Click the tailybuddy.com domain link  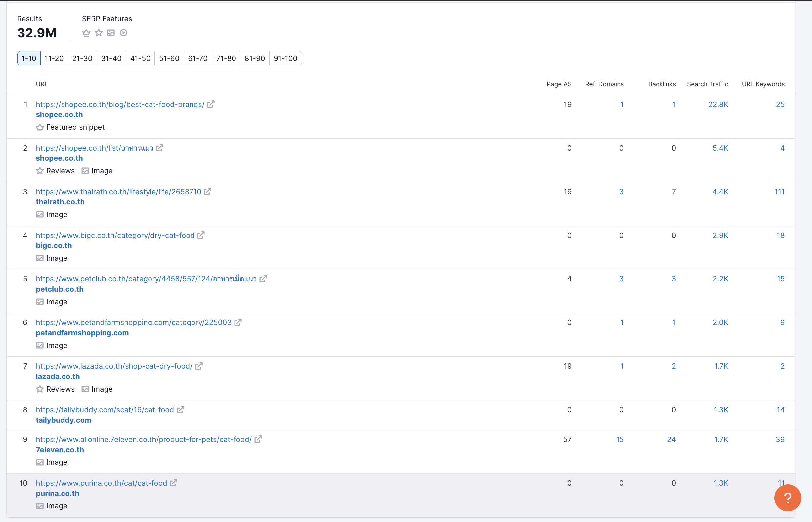tap(64, 420)
